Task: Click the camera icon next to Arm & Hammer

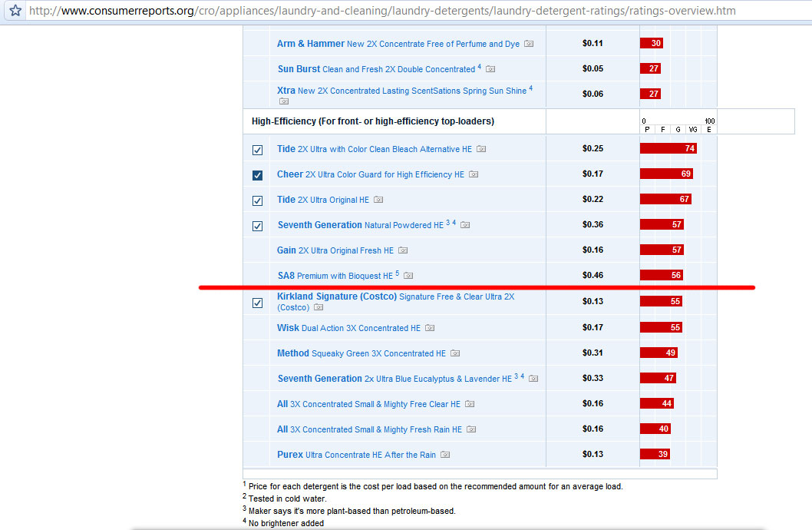Action: tap(529, 44)
